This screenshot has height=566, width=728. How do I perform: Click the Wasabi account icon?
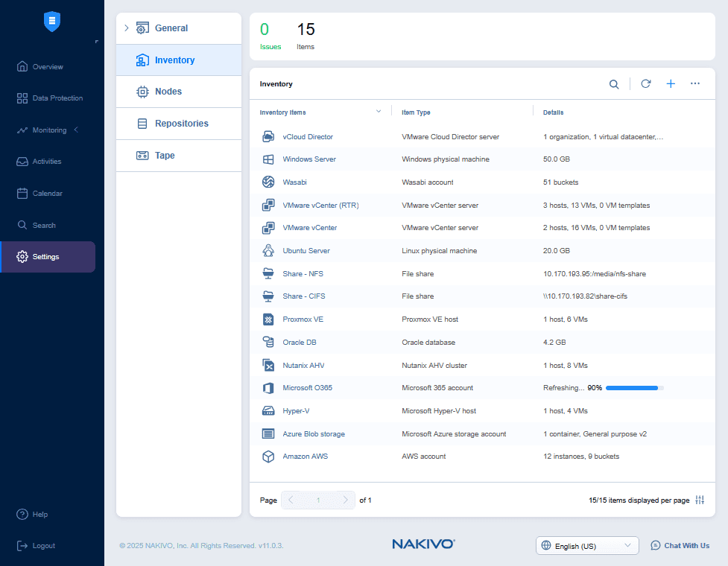click(x=268, y=182)
